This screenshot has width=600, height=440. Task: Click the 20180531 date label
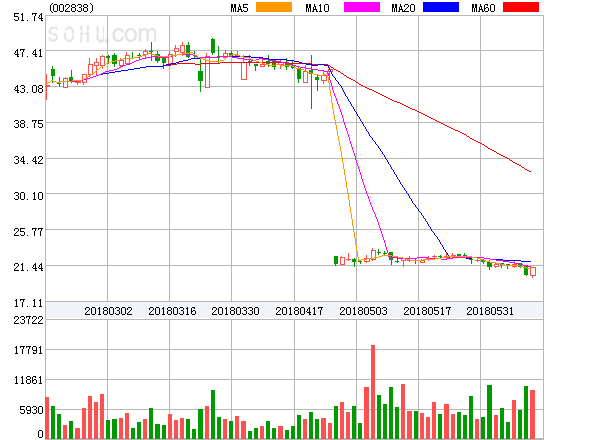point(490,311)
